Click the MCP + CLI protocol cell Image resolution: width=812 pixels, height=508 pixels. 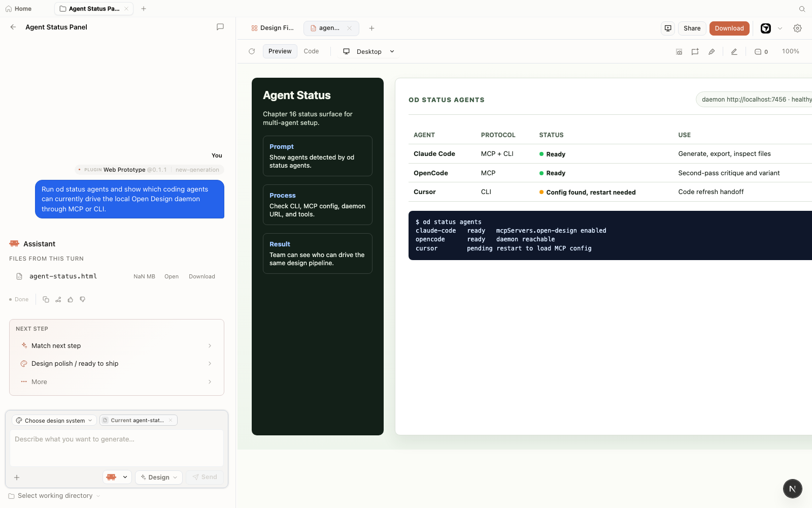(497, 154)
